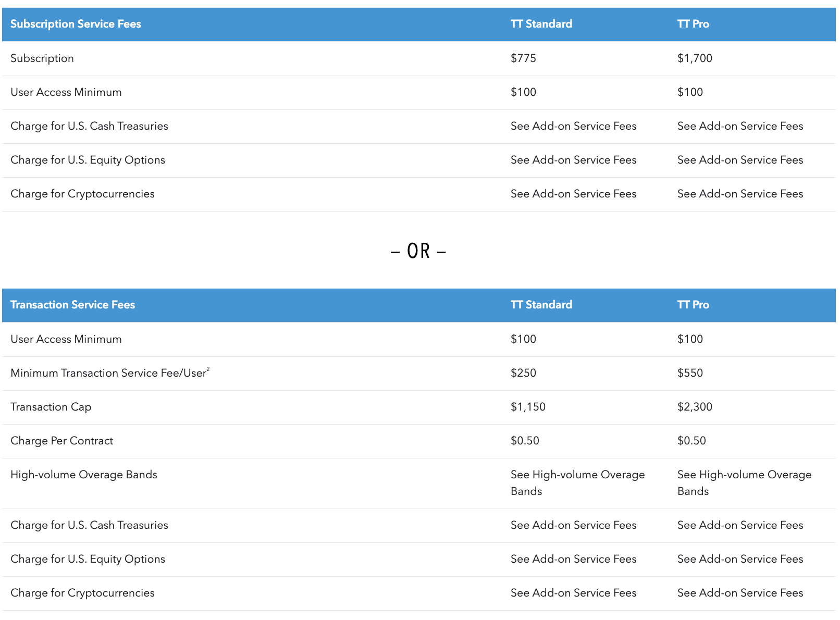Click the TT Standard $0.50 per-contract charge
Image resolution: width=840 pixels, height=620 pixels.
coord(525,441)
